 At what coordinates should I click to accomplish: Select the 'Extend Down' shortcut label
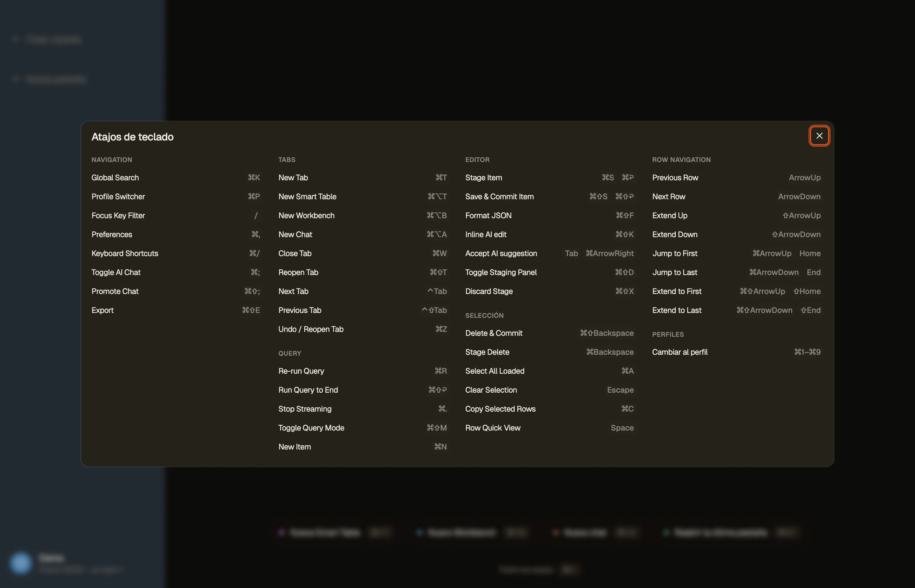(674, 235)
